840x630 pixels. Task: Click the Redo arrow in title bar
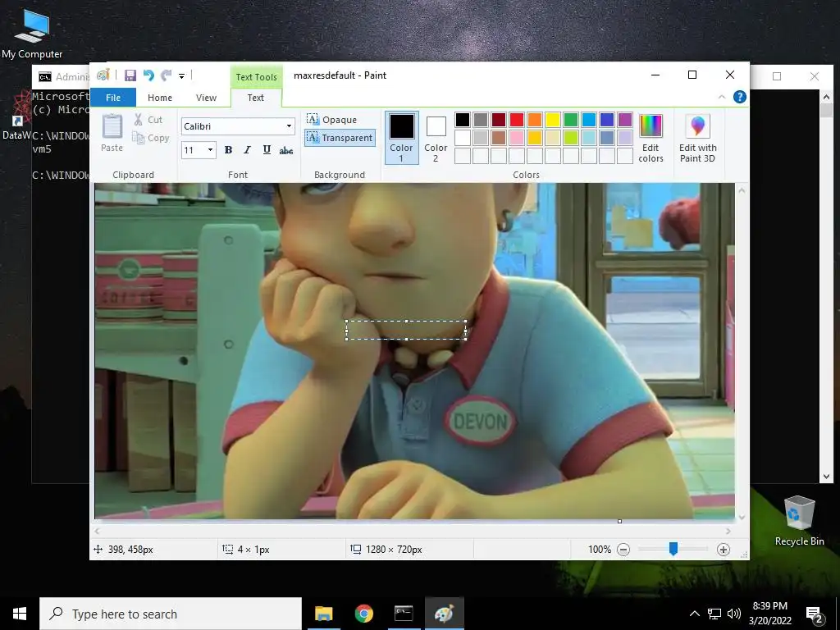pos(166,75)
